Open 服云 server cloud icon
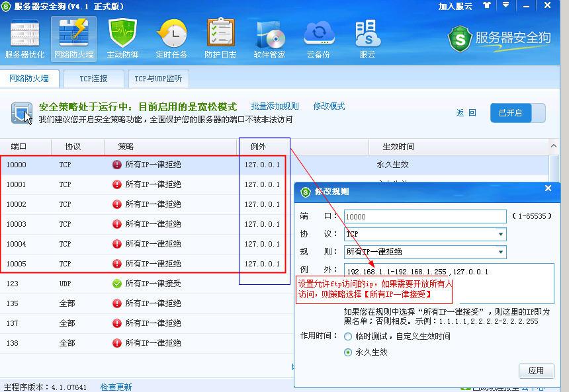569x392 pixels. point(367,39)
